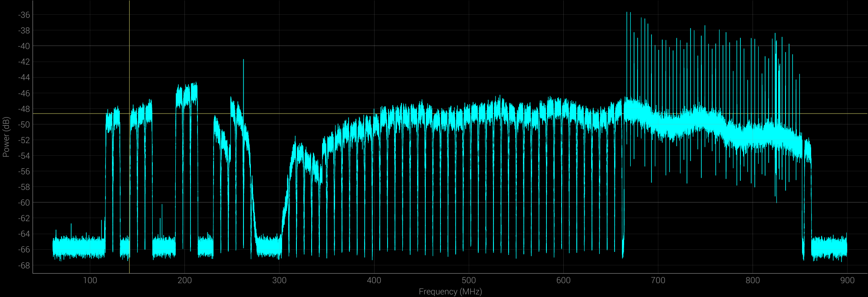
Task: Click the -50 dB power tick label
Action: pos(24,124)
